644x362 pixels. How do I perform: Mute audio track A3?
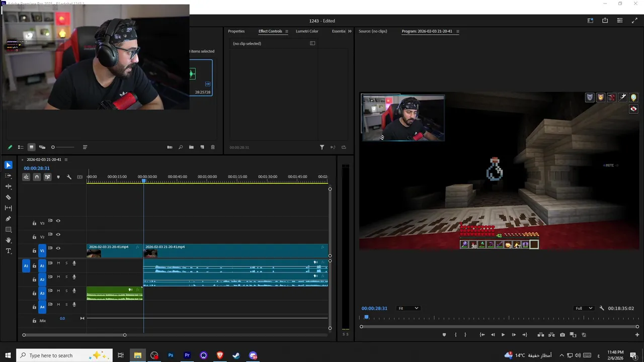click(58, 291)
